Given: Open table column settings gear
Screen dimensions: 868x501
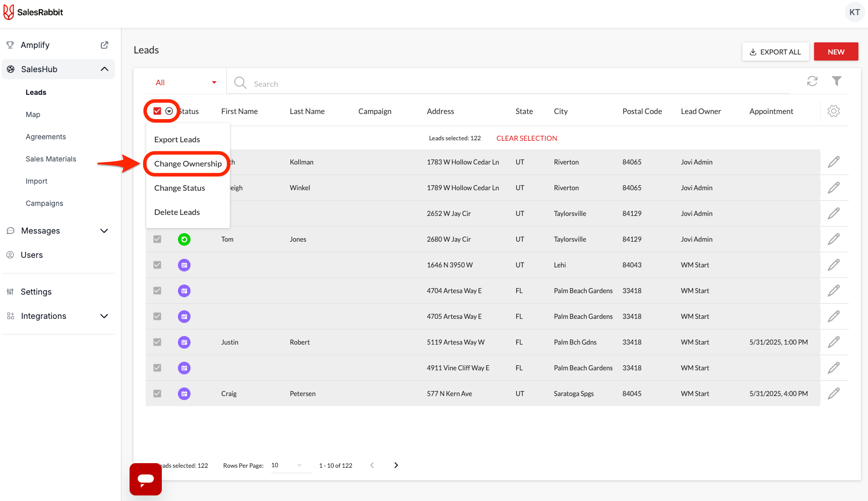Looking at the screenshot, I should tap(834, 111).
